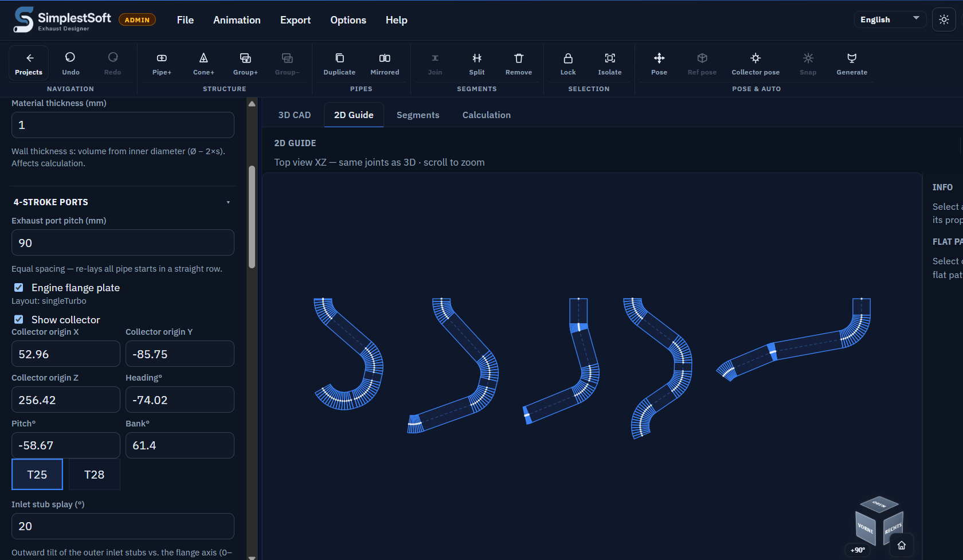963x560 pixels.
Task: Click the Pitch° input field
Action: click(x=66, y=445)
